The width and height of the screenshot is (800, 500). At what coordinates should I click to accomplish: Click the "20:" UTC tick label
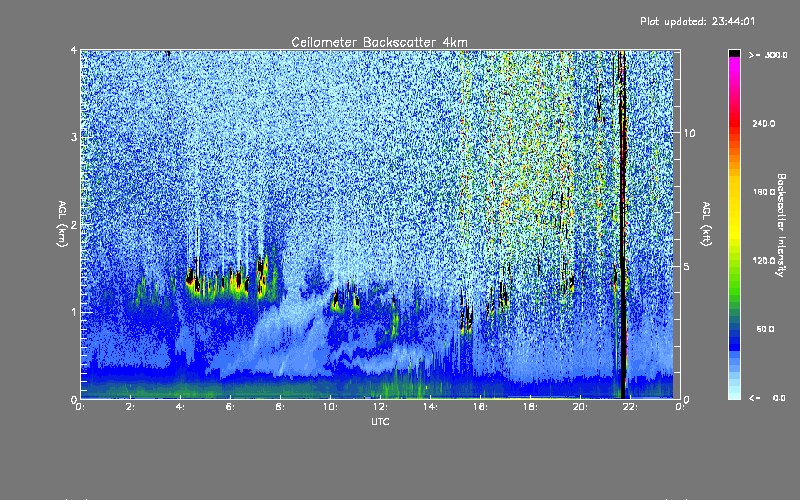580,407
